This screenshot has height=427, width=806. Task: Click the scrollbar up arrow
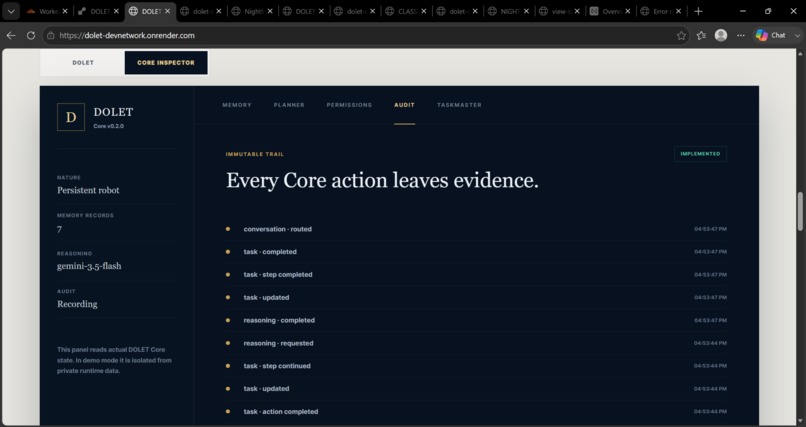point(800,53)
